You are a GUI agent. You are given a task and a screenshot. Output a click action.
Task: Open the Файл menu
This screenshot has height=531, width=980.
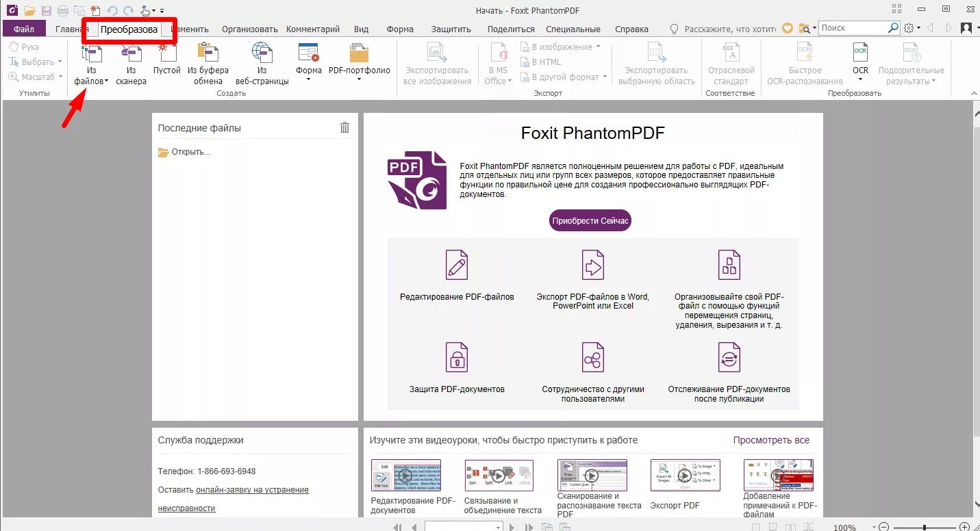tap(24, 29)
